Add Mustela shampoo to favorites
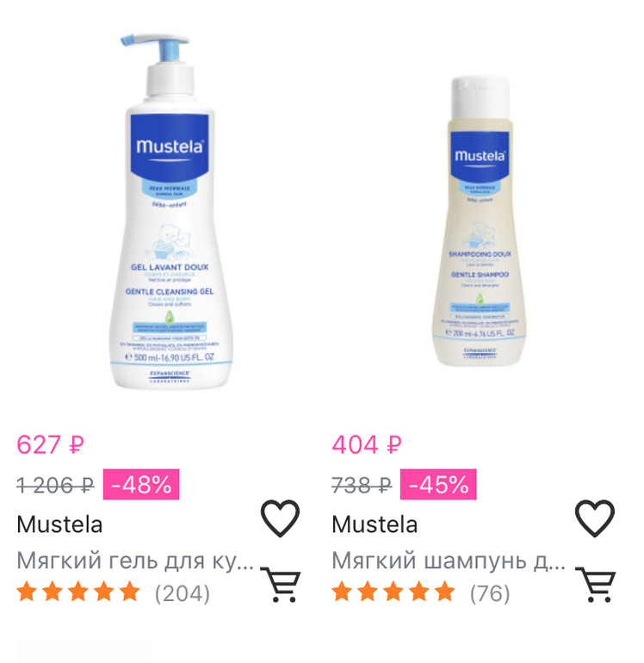The image size is (644, 663). [x=595, y=518]
